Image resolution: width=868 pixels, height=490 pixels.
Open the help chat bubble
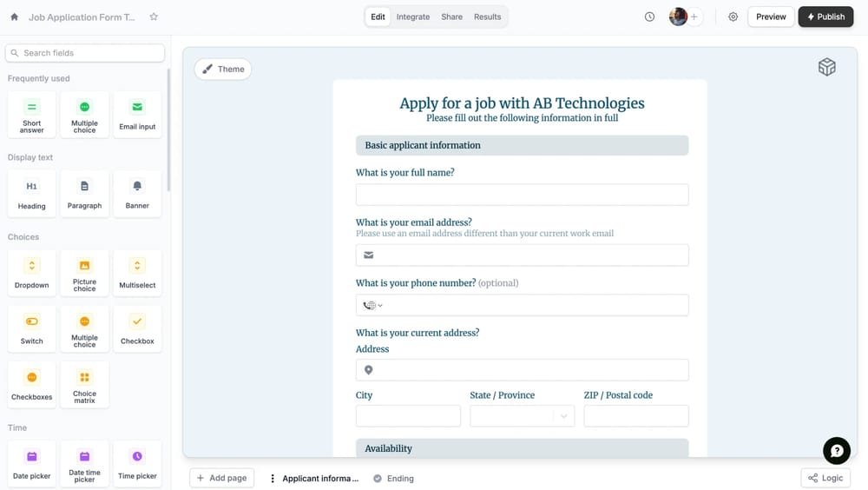click(x=836, y=450)
